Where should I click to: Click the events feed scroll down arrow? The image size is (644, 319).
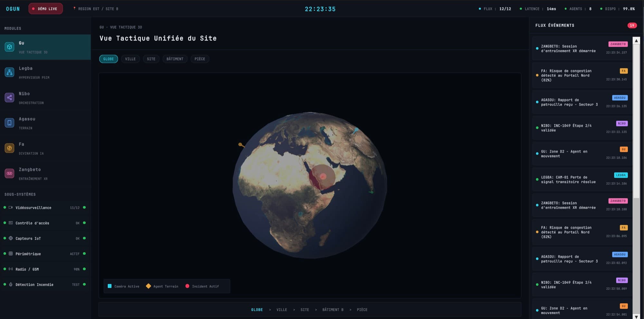pos(636,316)
